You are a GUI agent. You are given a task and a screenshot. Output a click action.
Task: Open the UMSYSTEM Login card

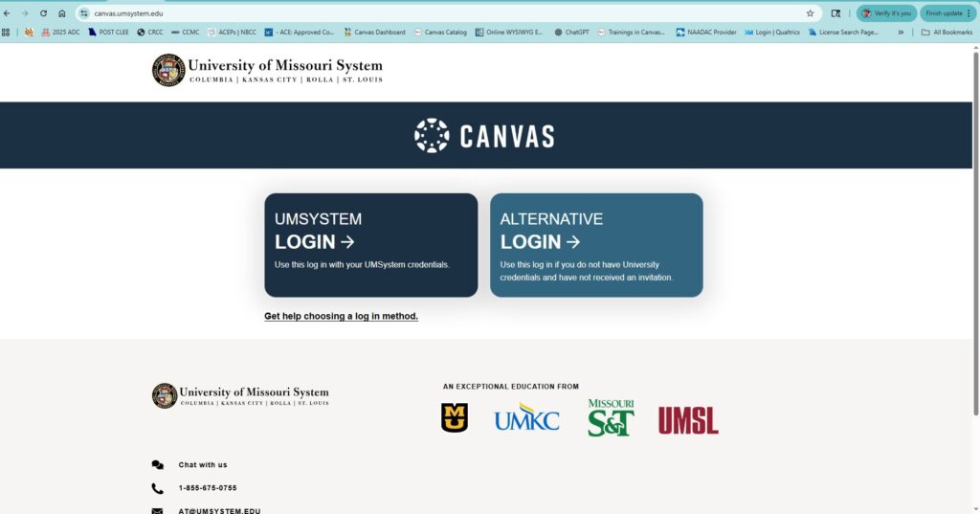370,245
